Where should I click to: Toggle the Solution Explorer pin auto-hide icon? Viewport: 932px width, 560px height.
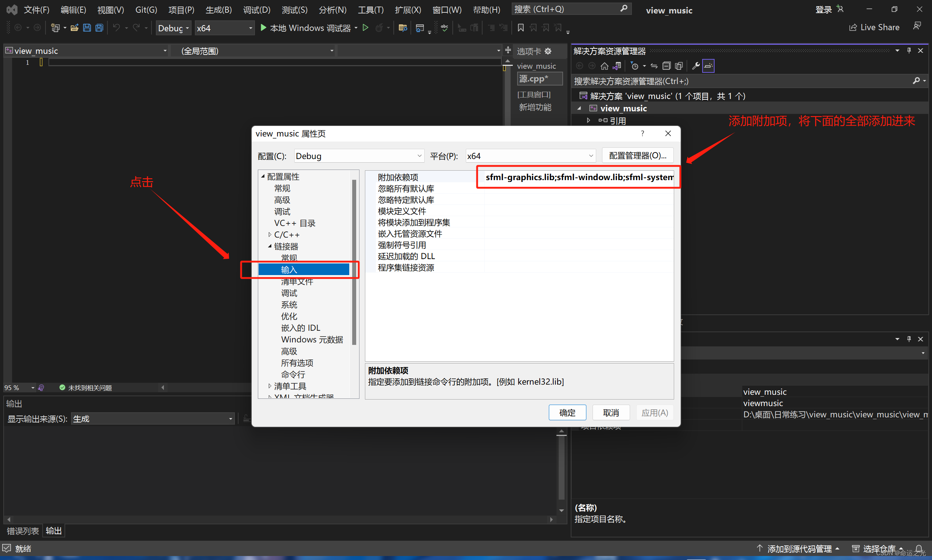point(909,51)
